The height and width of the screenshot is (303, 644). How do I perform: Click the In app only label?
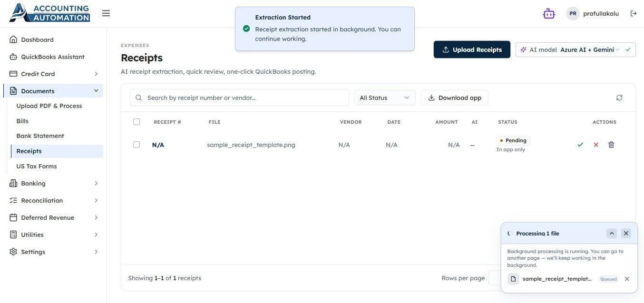511,149
